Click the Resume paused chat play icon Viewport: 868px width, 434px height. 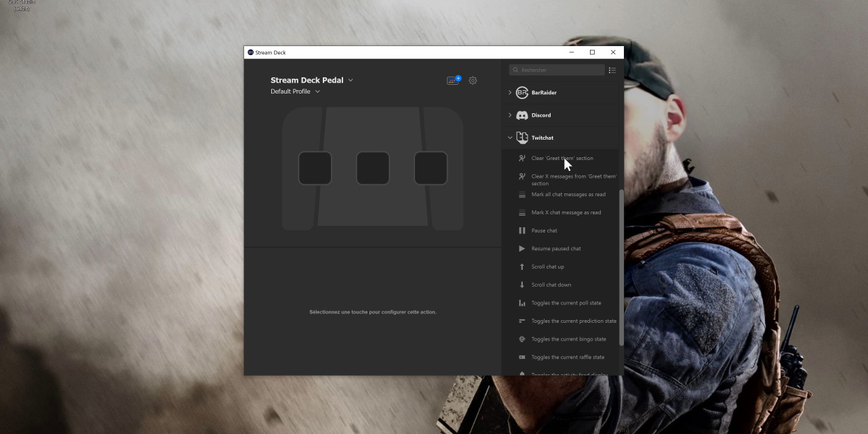pos(522,249)
